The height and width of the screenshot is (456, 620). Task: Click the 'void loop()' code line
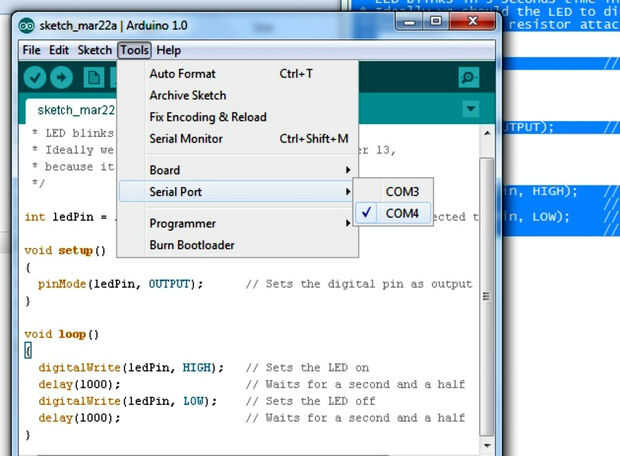[x=62, y=334]
